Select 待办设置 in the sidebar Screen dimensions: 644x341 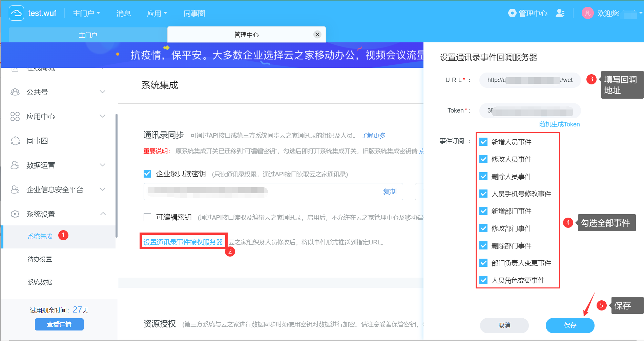tap(40, 259)
